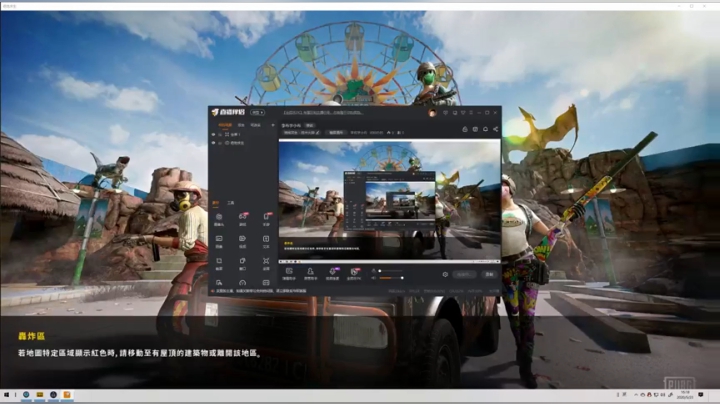The height and width of the screenshot is (404, 720).
Task: Select the orange highlighted scene tab
Action: click(225, 125)
